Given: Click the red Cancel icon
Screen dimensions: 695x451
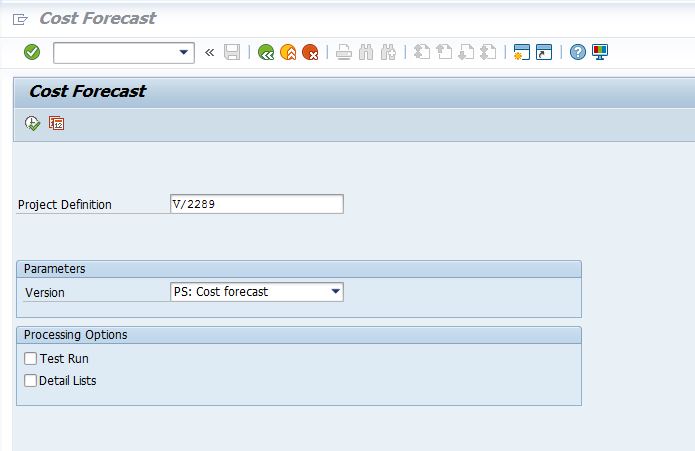Looking at the screenshot, I should [310, 52].
